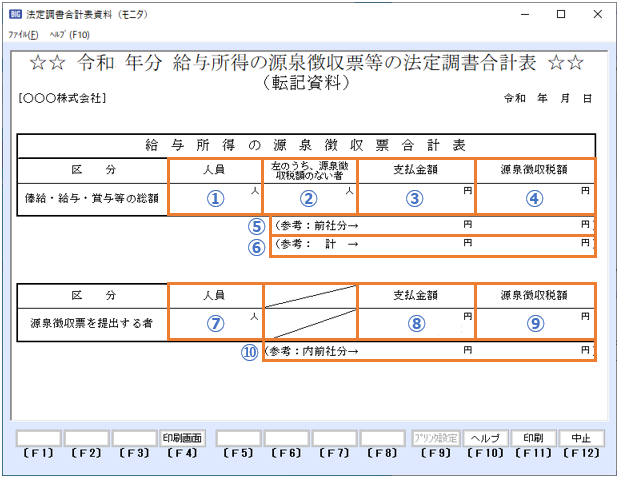Click the 中止 button above F12
Screen dimensions: 618x478
pyautogui.click(x=581, y=438)
